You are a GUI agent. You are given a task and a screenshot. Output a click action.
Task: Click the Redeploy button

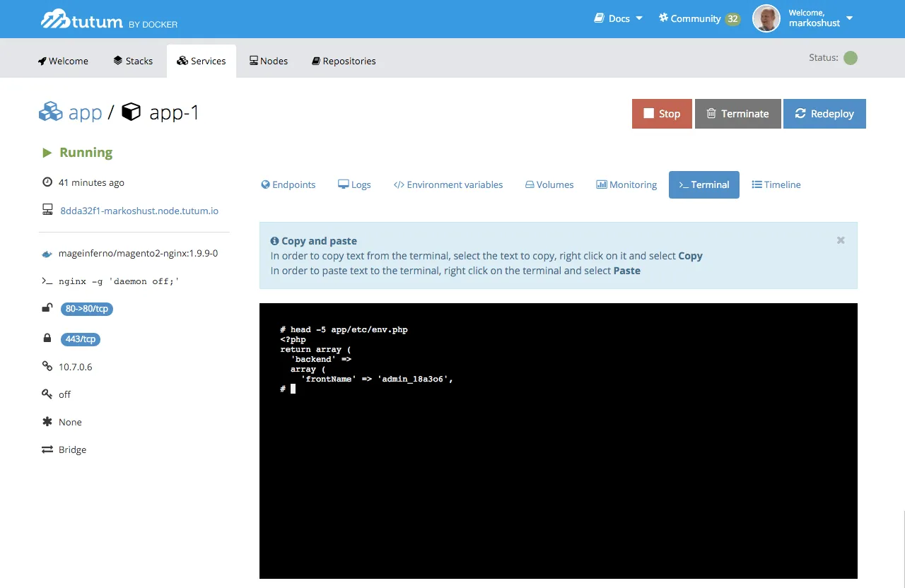tap(824, 114)
